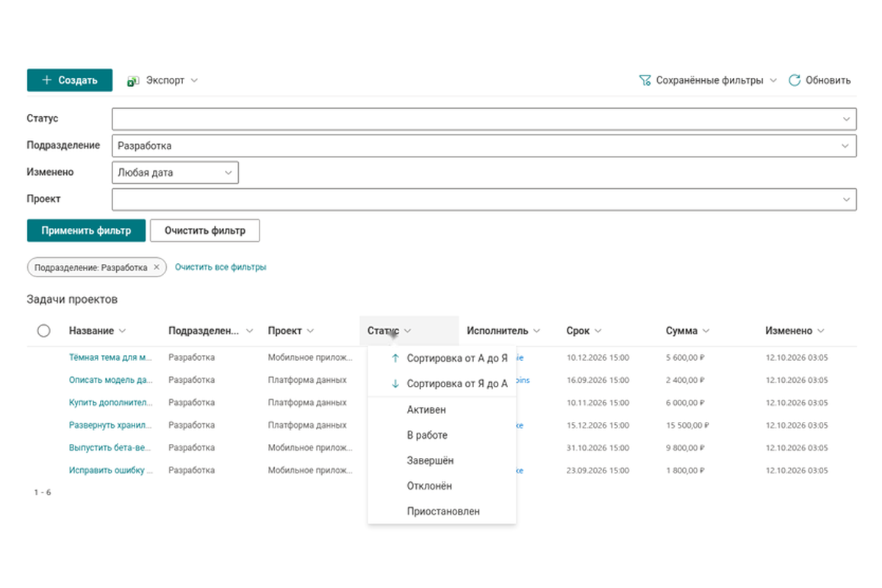Click the descending sort arrow icon
The width and height of the screenshot is (882, 588).
(x=395, y=384)
